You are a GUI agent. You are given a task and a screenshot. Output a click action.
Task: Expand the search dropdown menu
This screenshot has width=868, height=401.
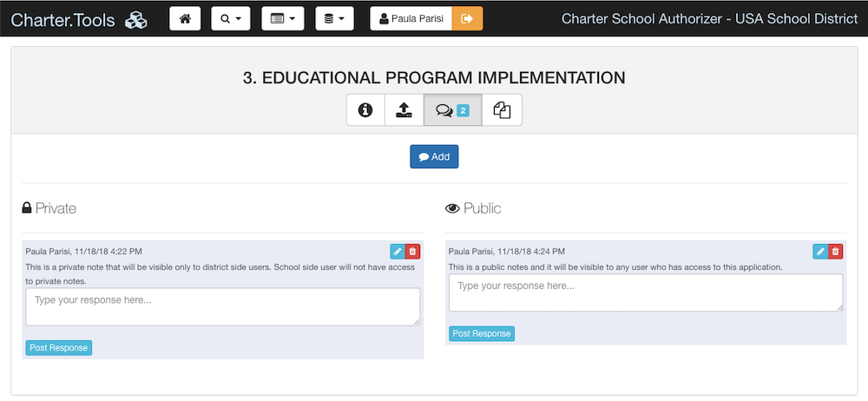[231, 19]
